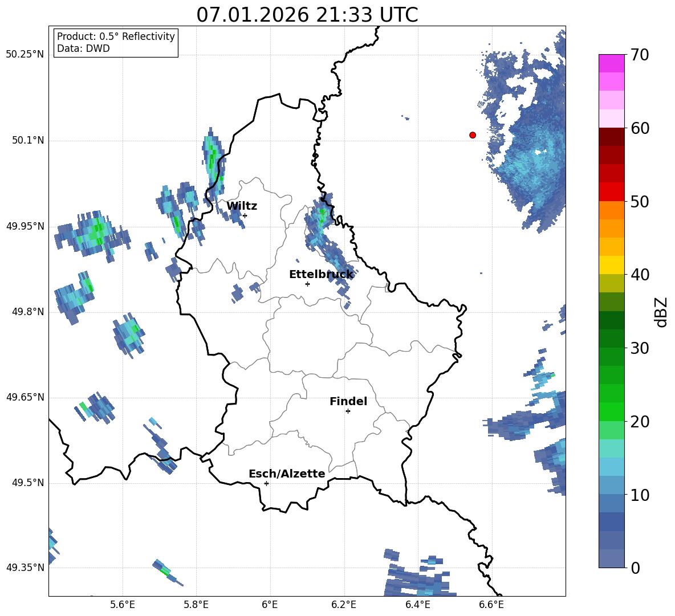Click the colorbar tick label 20
Image resolution: width=675 pixels, height=616 pixels.
click(640, 422)
